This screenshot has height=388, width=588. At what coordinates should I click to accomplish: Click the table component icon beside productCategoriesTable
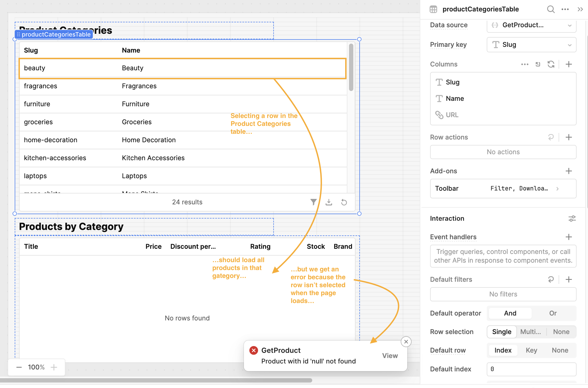point(433,9)
